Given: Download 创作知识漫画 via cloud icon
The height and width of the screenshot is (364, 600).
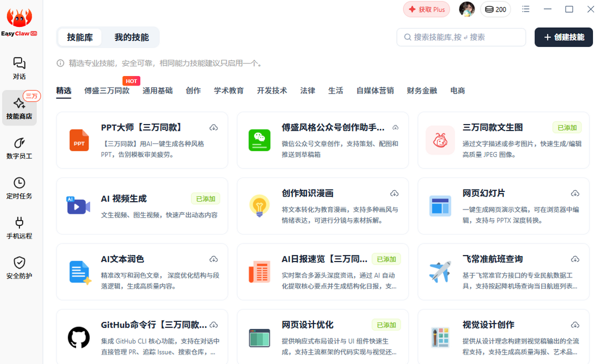Looking at the screenshot, I should click(x=394, y=193).
